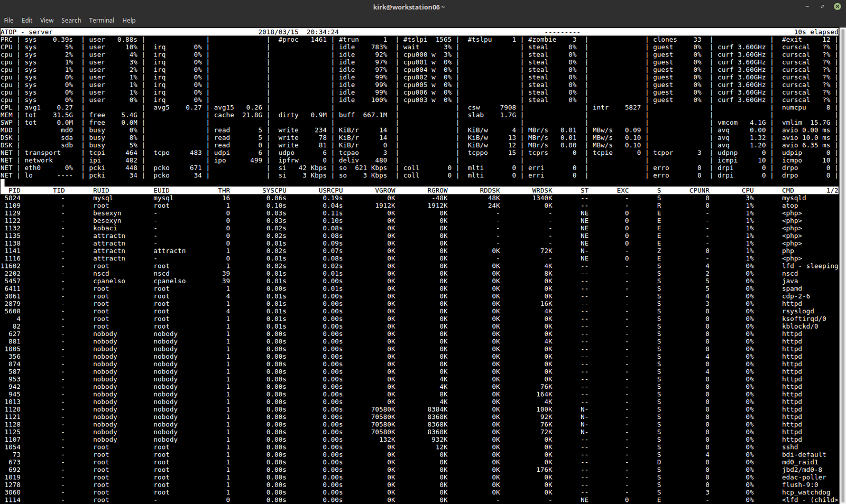Viewport: 846px width, 504px height.
Task: Click the minimize window button
Action: tap(807, 6)
